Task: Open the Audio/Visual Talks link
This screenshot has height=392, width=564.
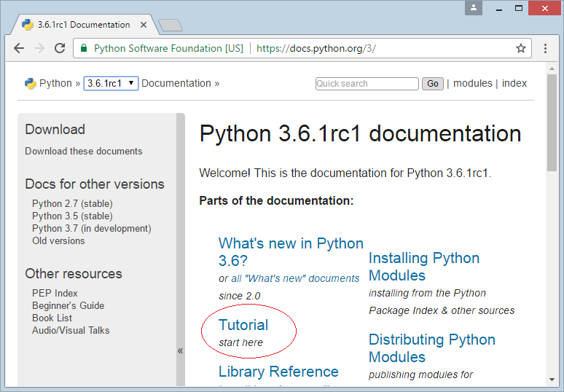Action: pos(71,331)
